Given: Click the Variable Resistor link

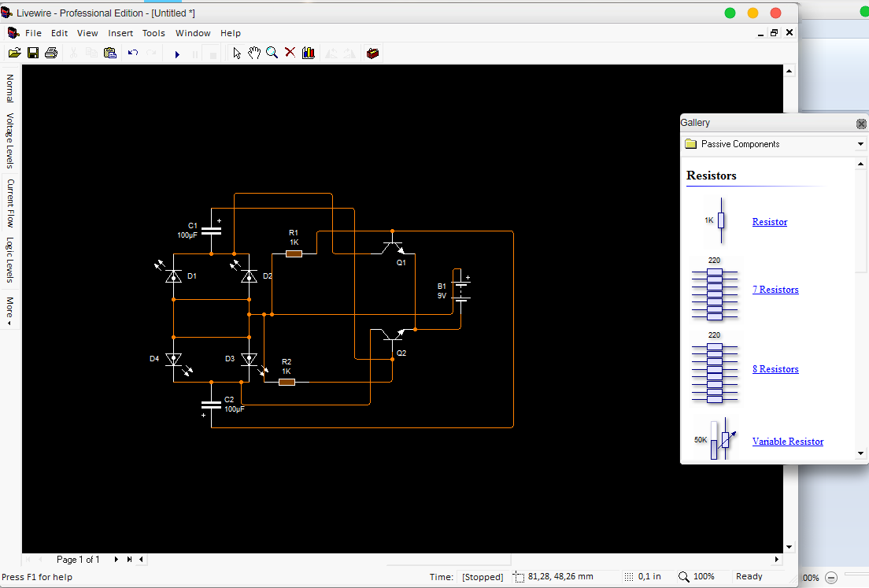Looking at the screenshot, I should coord(787,441).
